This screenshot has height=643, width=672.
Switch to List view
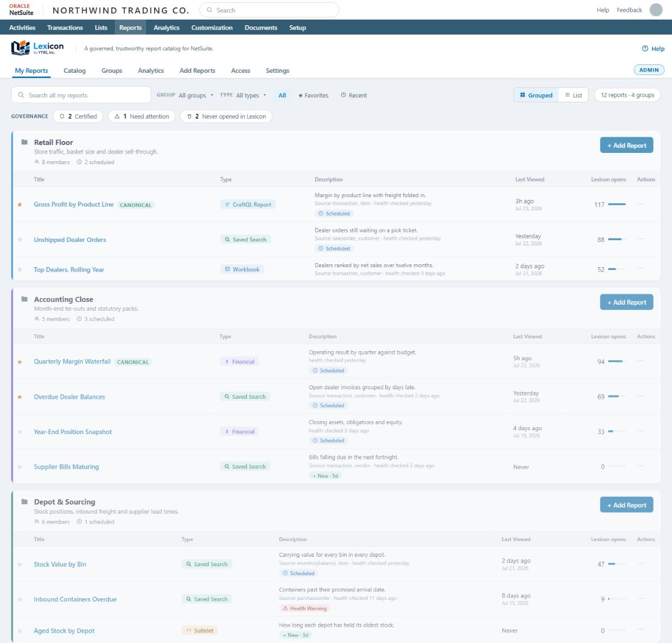coord(573,95)
